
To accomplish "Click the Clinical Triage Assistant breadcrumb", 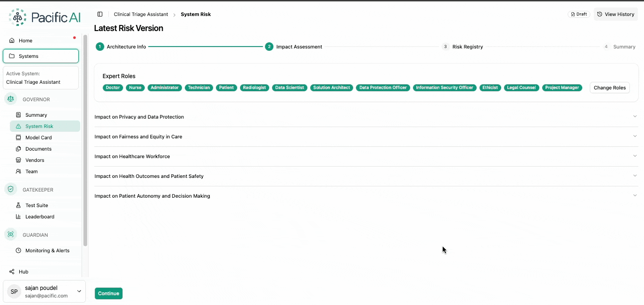I will (x=141, y=14).
